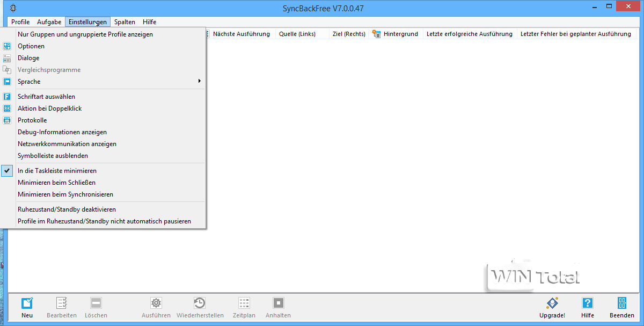Image resolution: width=644 pixels, height=326 pixels.
Task: Click the Beenden exit icon
Action: point(622,303)
